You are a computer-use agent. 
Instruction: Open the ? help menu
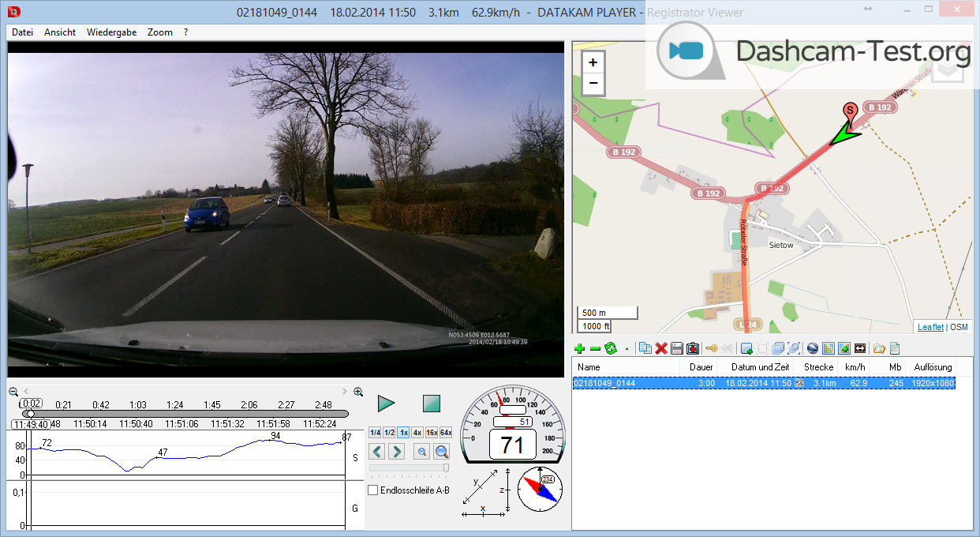[185, 32]
